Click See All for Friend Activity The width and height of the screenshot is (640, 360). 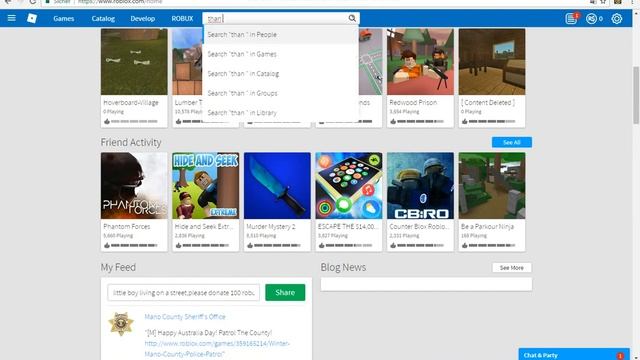[511, 142]
